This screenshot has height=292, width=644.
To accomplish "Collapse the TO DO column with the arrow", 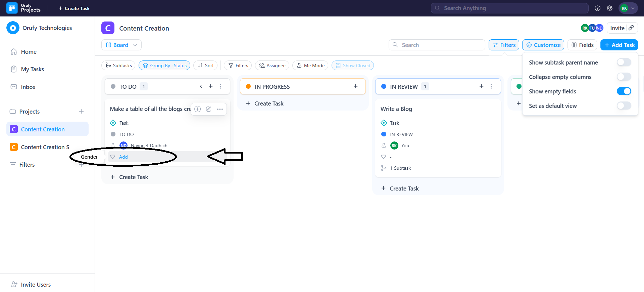I will (x=201, y=86).
